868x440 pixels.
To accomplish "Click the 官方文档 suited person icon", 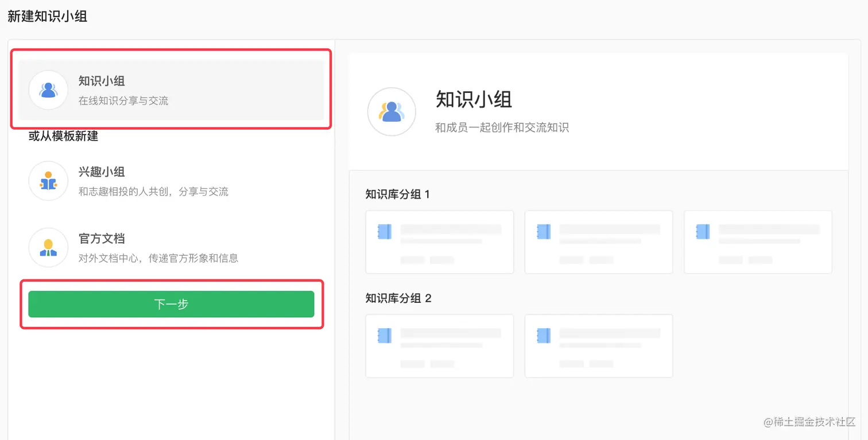I will tap(48, 247).
